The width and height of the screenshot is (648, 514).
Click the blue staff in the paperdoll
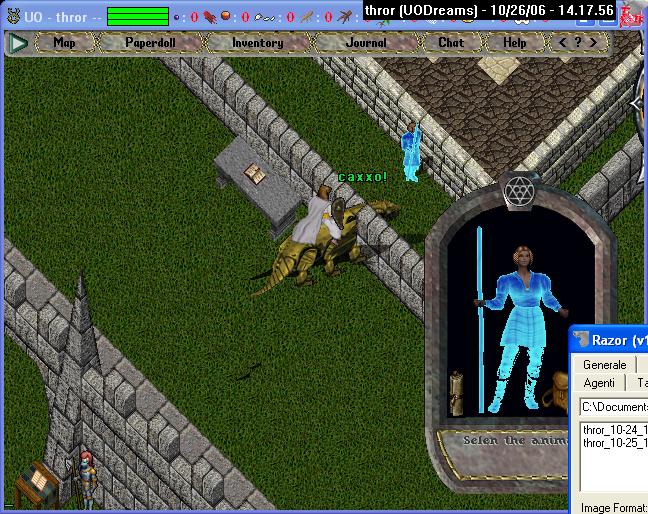480,319
